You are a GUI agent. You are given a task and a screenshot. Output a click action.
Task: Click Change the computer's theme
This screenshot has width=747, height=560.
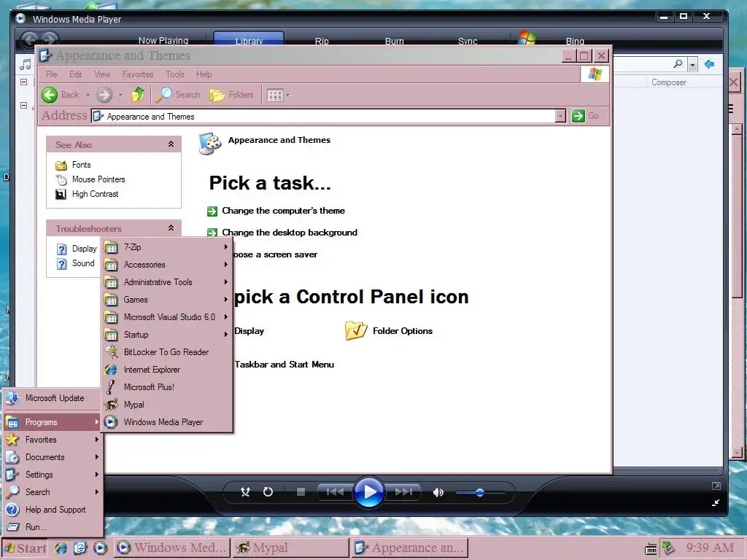284,211
